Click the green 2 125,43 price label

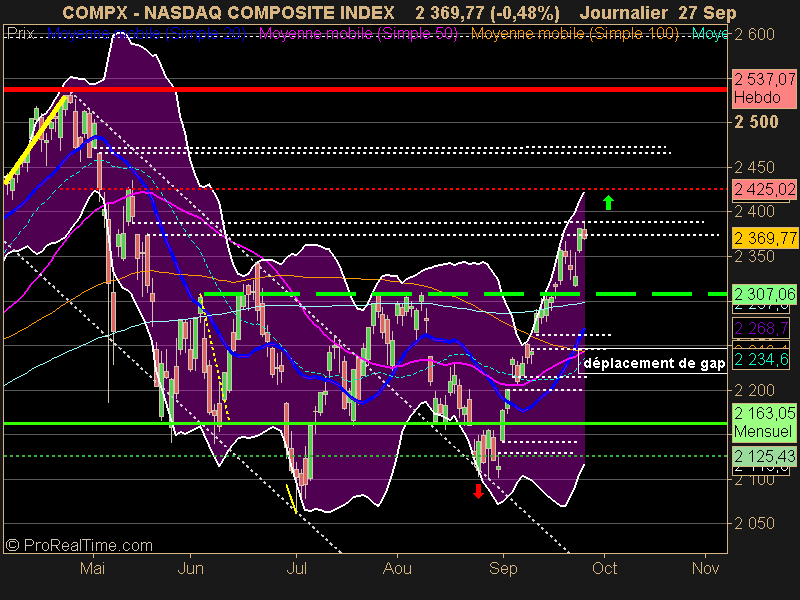(764, 455)
